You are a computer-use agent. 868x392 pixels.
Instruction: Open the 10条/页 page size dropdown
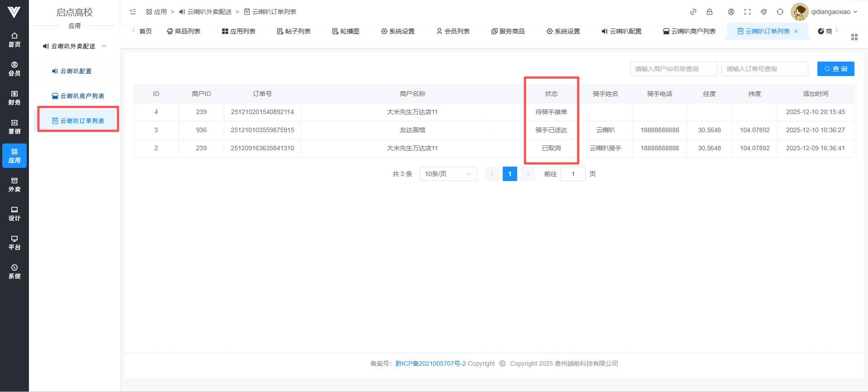[448, 174]
